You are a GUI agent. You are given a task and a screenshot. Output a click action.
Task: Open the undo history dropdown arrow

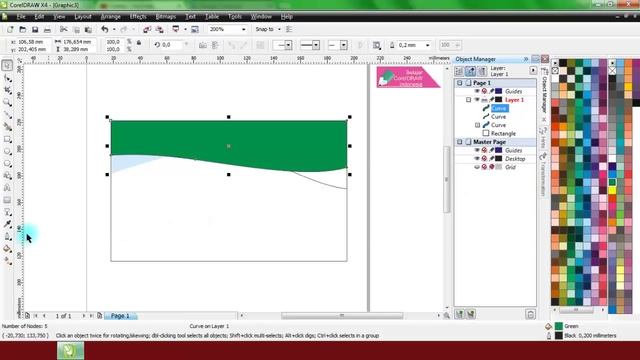[114, 29]
